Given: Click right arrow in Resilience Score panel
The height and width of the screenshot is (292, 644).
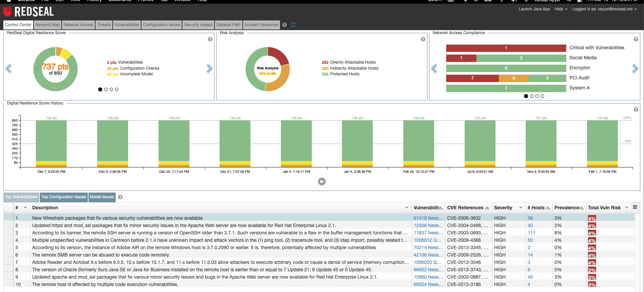Looking at the screenshot, I should [x=210, y=69].
